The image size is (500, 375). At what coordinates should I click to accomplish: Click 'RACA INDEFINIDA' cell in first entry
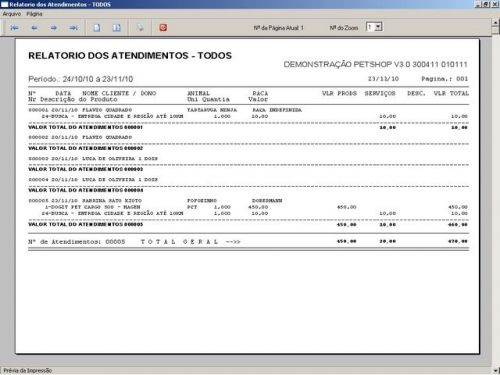coord(277,110)
